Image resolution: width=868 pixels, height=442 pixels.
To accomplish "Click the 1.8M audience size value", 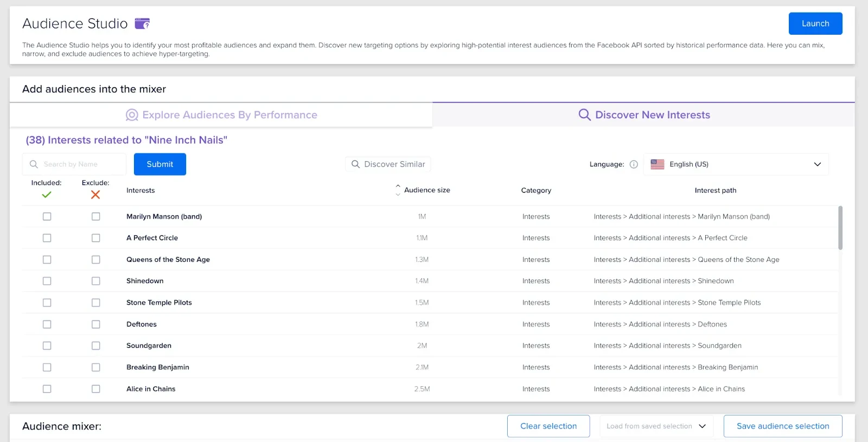I will pos(422,324).
